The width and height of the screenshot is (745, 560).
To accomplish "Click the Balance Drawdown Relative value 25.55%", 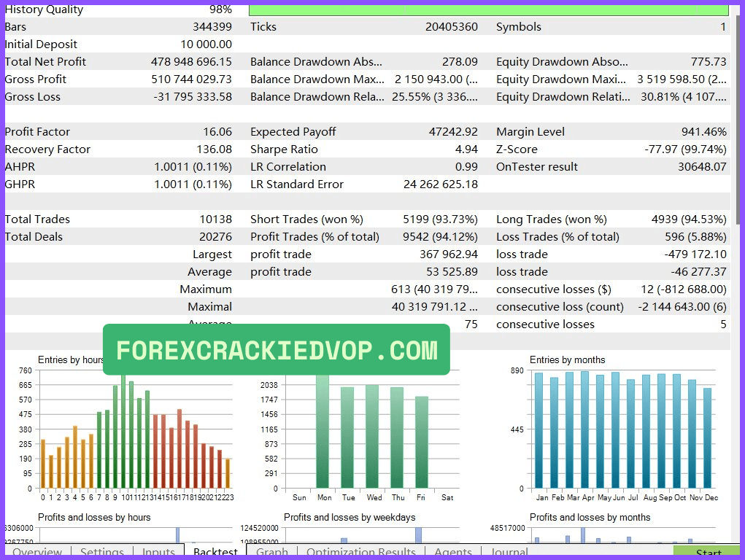I will (x=434, y=97).
